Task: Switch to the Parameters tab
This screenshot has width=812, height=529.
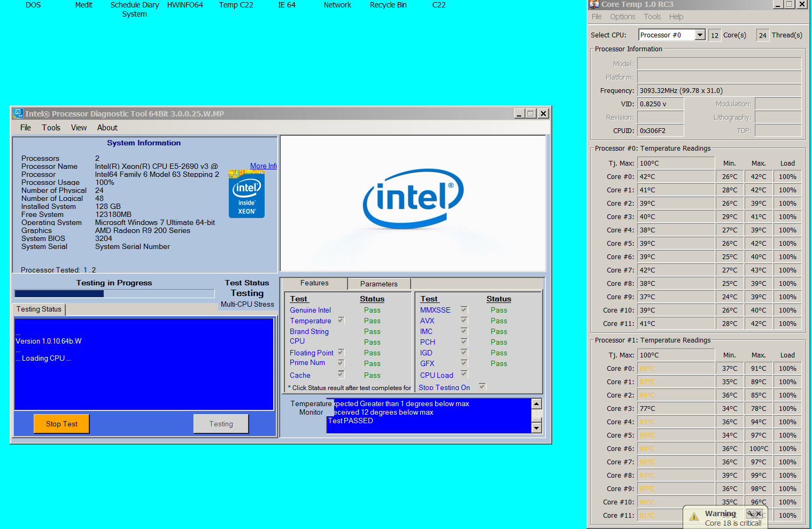Action: coord(378,284)
